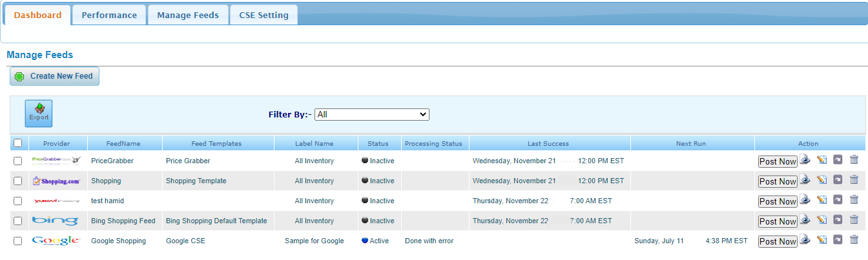Viewport: 868px width, 260px height.
Task: Click the Google provider logo
Action: click(56, 241)
